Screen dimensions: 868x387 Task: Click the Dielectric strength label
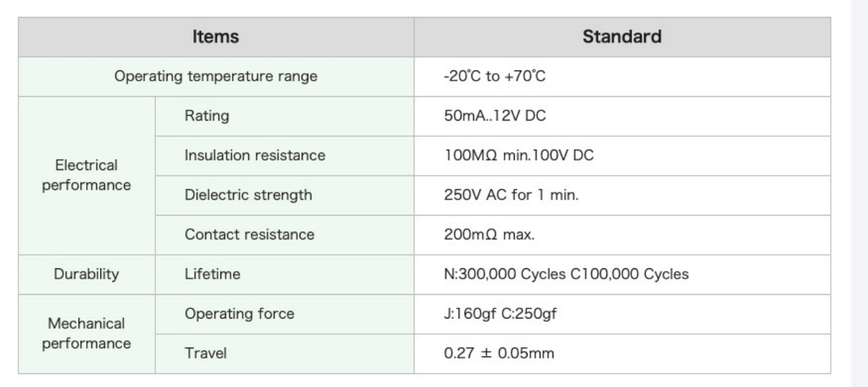tap(248, 195)
